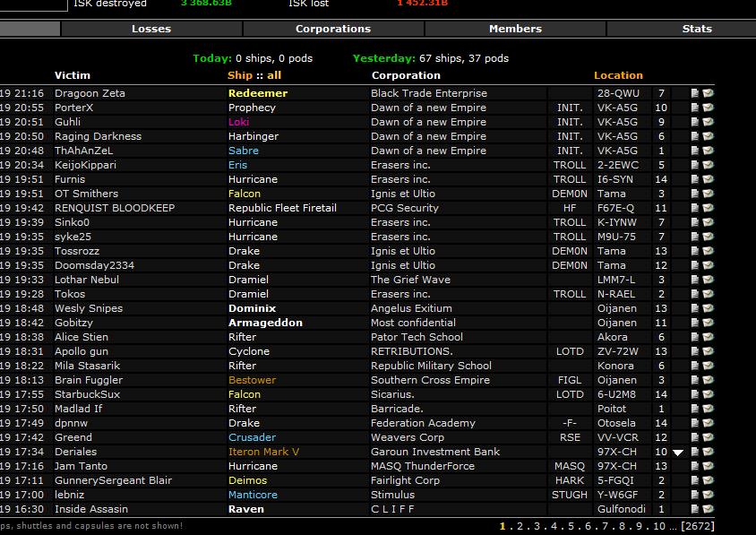Open kill details document icon for StarbuckSux

coord(695,394)
